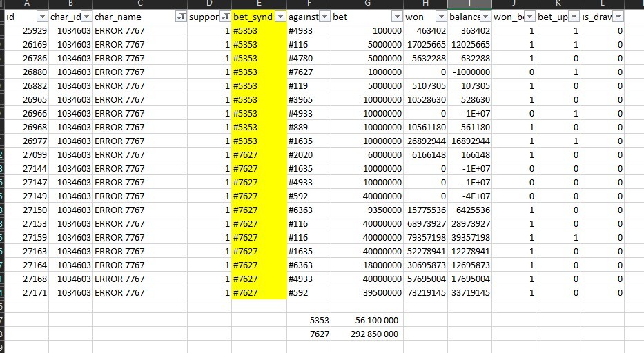Select column header C
The image size is (644, 353).
pos(140,3)
